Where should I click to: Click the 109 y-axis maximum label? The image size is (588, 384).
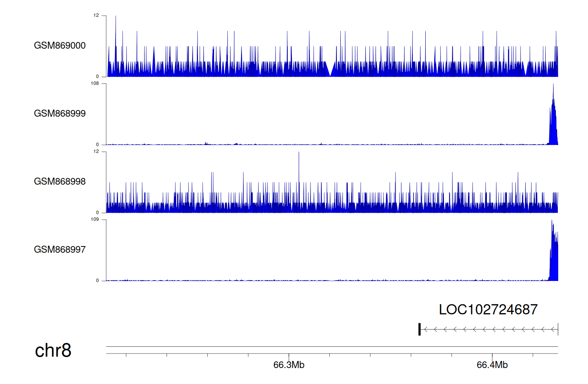[x=95, y=219]
